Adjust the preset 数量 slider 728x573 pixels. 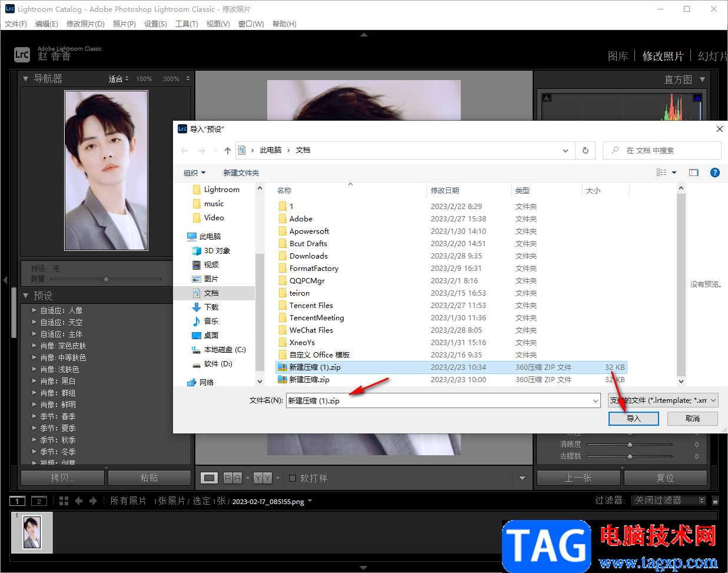tap(106, 279)
